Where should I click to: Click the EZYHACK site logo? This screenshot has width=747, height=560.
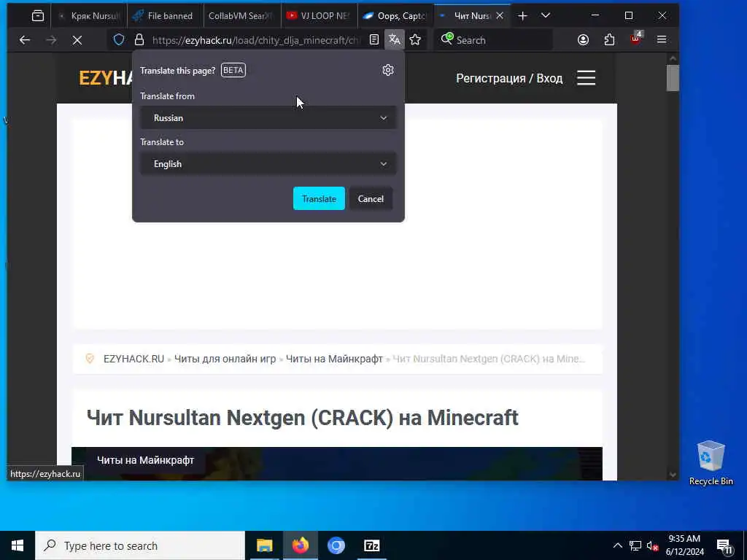tap(106, 78)
